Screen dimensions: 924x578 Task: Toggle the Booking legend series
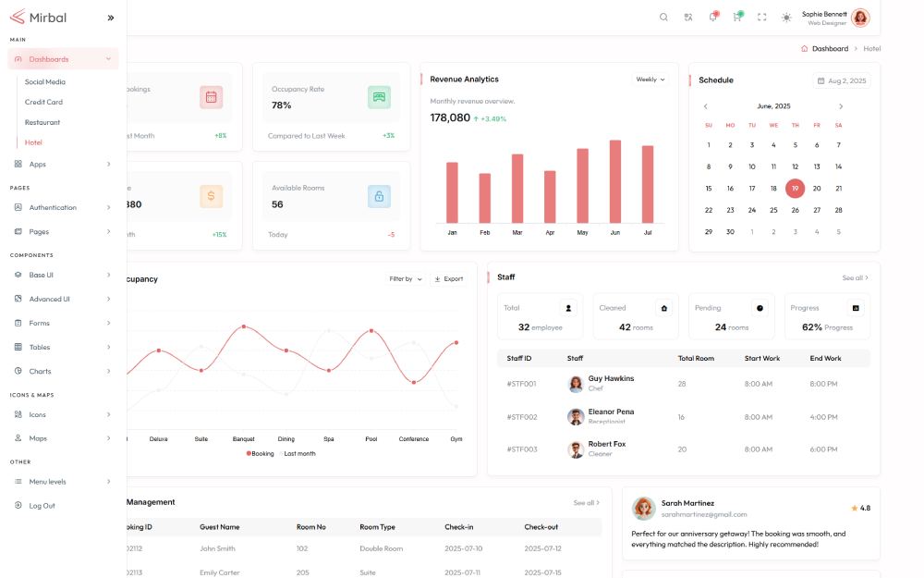point(261,453)
